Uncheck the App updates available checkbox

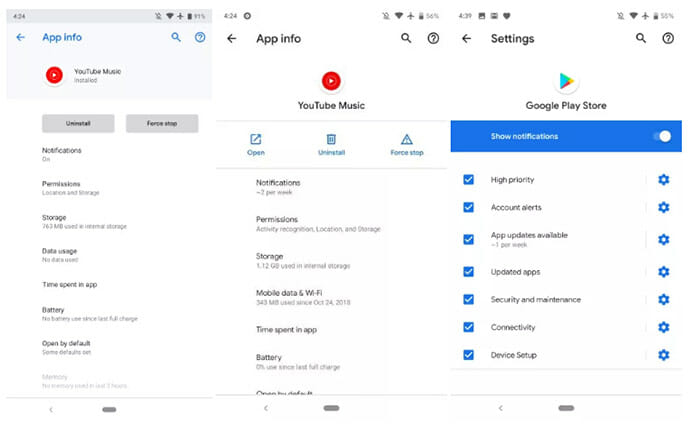click(x=468, y=239)
